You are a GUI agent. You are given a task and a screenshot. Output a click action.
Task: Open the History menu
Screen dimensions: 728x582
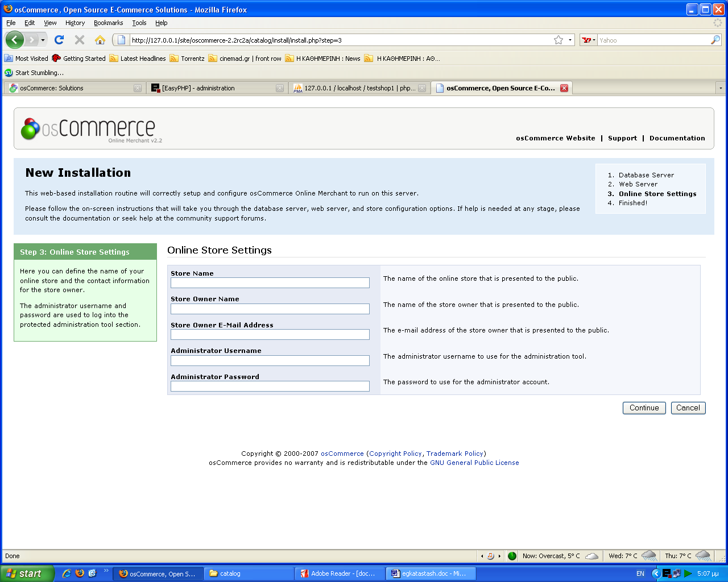tap(75, 23)
